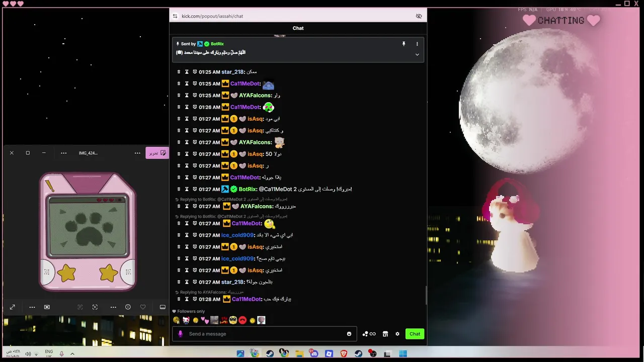Viewport: 644px width, 362px height.
Task: Click the chat vertical scrollbar
Action: pos(426,296)
